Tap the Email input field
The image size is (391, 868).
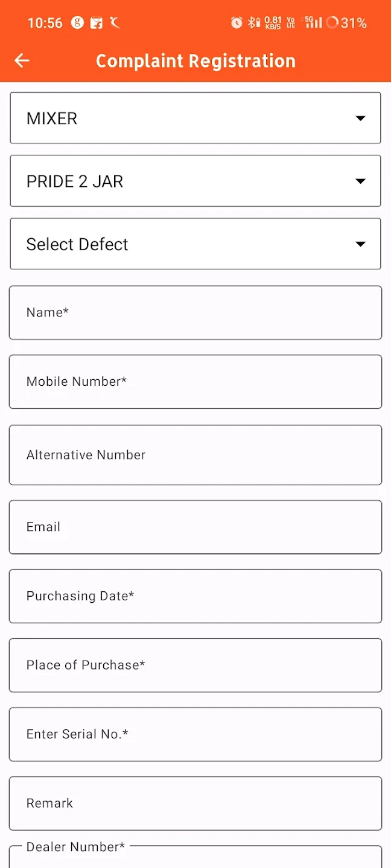tap(195, 527)
